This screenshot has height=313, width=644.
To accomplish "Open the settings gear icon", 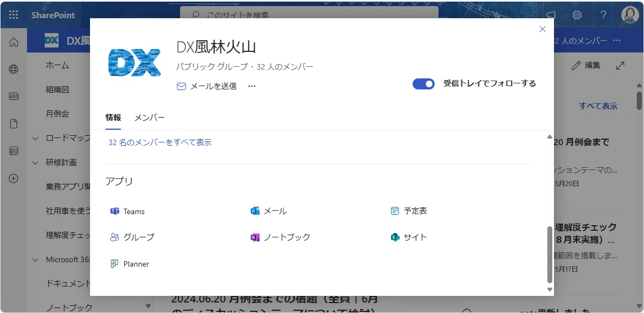I will [x=577, y=15].
